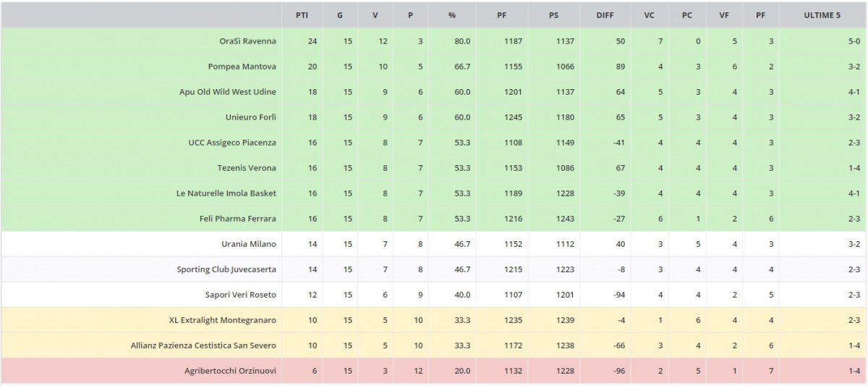Open Le Naturelle Imola Basket row

[x=226, y=193]
